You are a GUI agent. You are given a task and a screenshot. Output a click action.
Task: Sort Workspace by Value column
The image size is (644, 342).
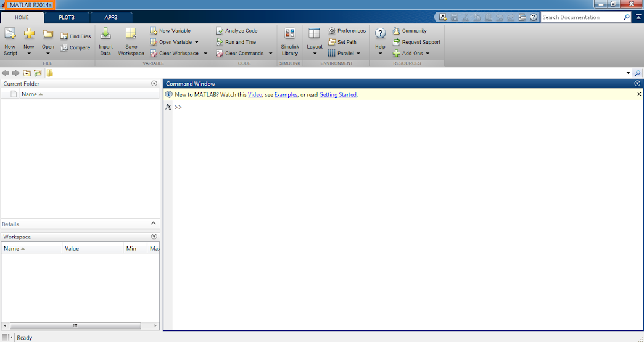(93, 248)
